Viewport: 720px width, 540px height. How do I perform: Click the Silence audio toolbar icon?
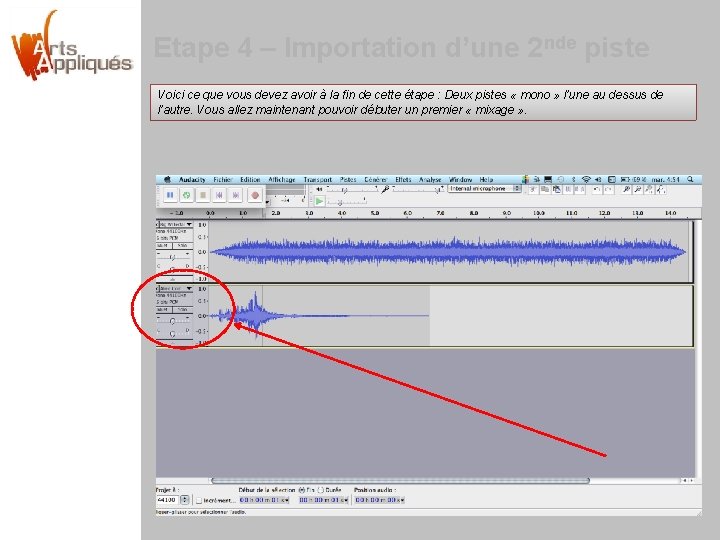click(580, 189)
